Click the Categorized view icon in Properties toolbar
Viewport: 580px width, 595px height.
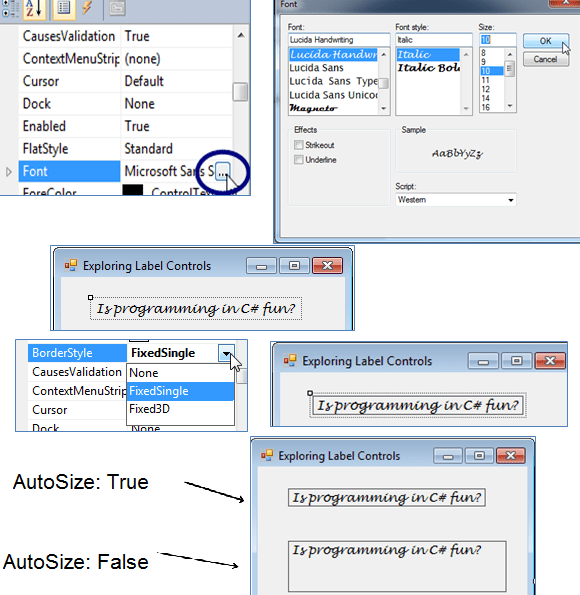coord(9,8)
